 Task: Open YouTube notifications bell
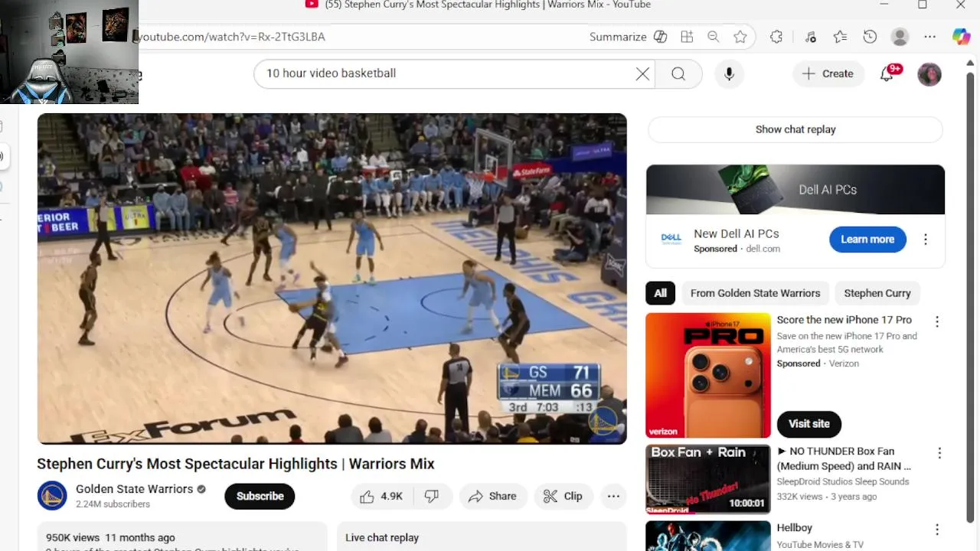(x=887, y=73)
